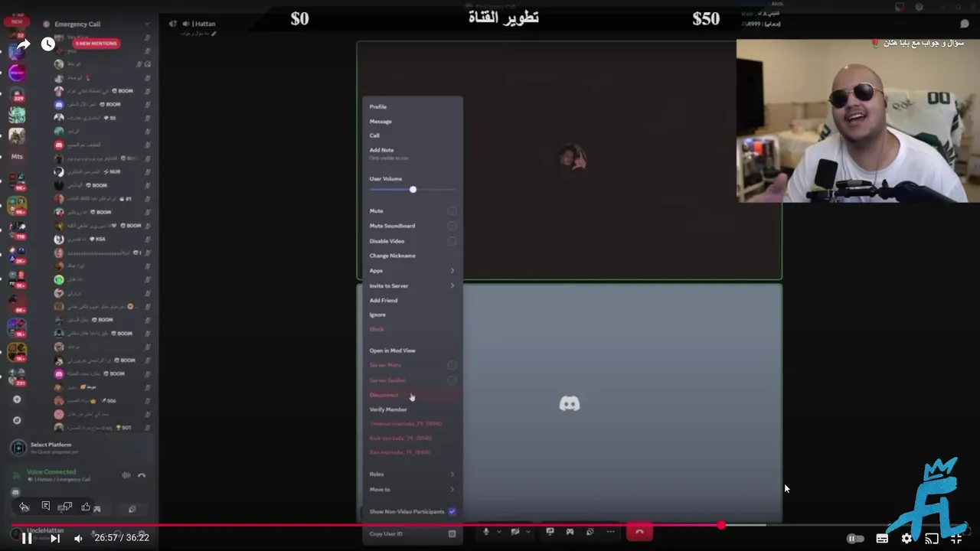Choose Add Friend in the context menu
The height and width of the screenshot is (551, 980).
(412, 300)
